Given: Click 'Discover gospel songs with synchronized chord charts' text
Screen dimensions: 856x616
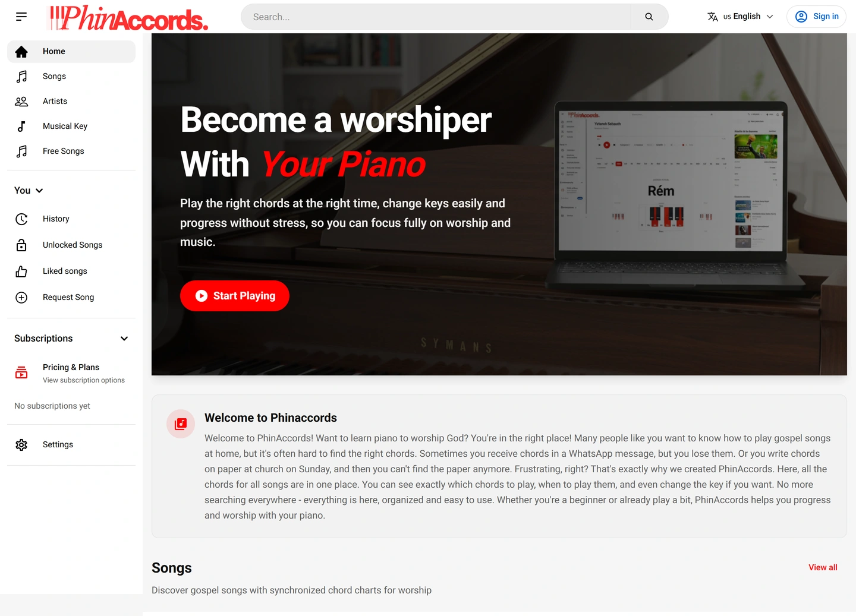Looking at the screenshot, I should [291, 590].
